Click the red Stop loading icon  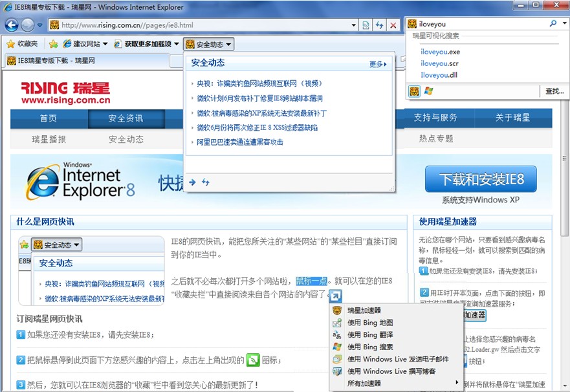point(393,25)
